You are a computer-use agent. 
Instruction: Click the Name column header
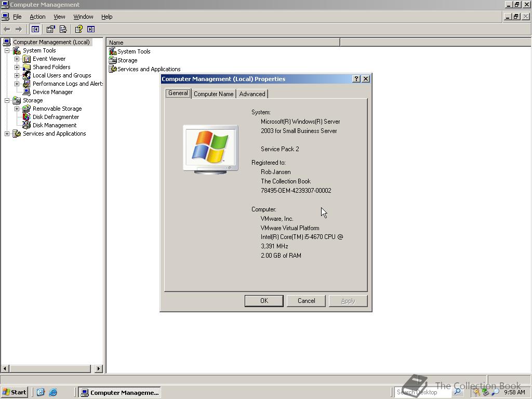coord(223,43)
